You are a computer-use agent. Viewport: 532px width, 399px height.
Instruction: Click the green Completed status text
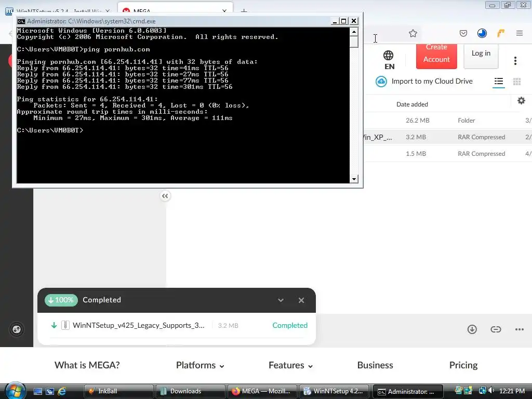coord(290,325)
